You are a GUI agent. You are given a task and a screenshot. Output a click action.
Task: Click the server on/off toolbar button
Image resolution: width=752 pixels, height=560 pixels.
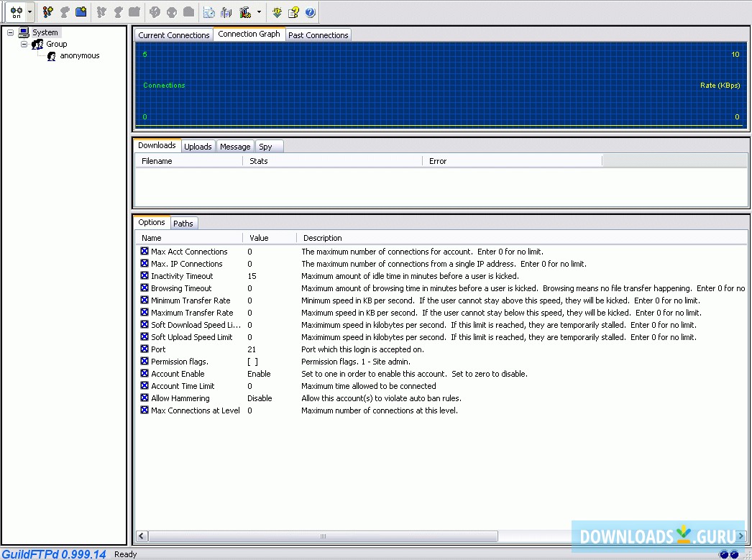(x=16, y=12)
